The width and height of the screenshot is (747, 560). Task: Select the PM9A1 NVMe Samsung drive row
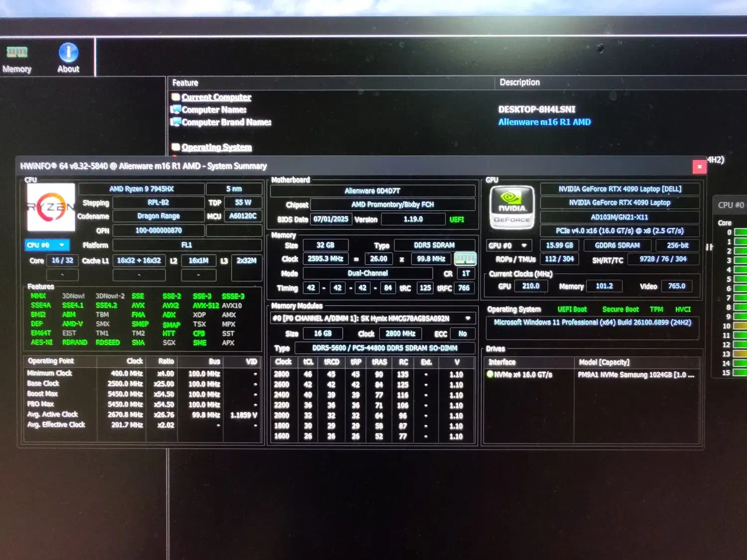point(635,375)
